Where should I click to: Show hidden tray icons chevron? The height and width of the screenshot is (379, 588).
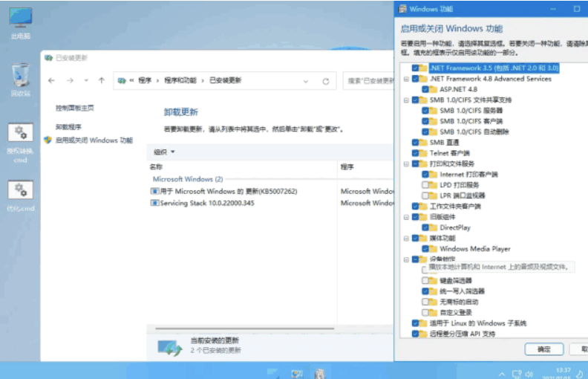(502, 374)
